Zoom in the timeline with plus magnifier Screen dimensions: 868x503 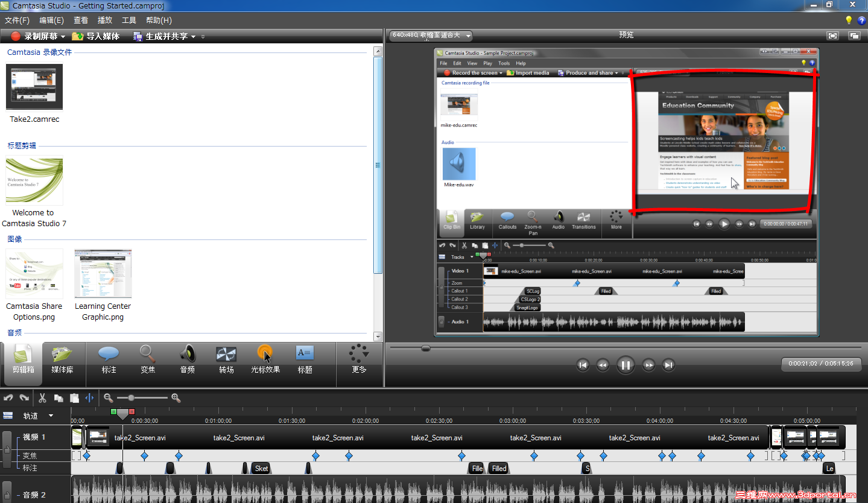176,398
